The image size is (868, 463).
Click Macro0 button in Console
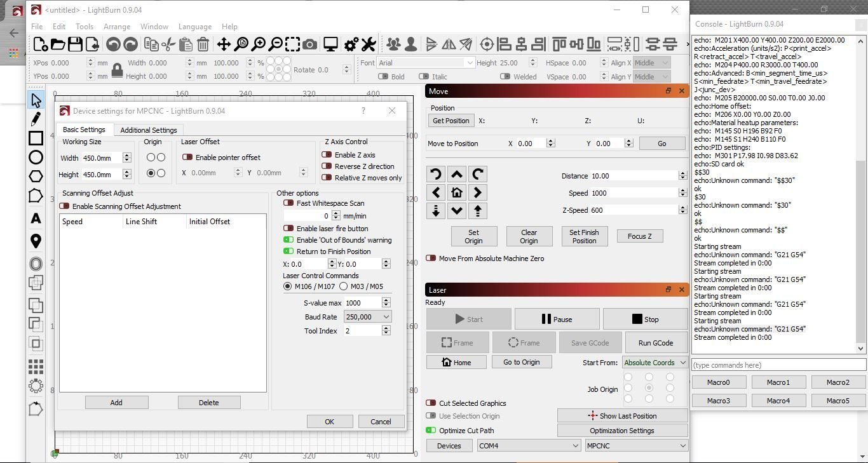tap(719, 382)
